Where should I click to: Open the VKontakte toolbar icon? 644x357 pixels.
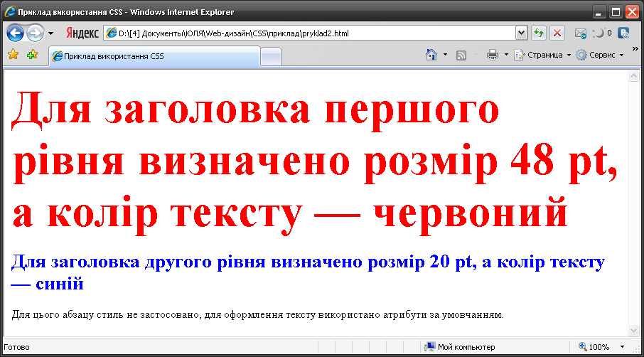coord(623,33)
